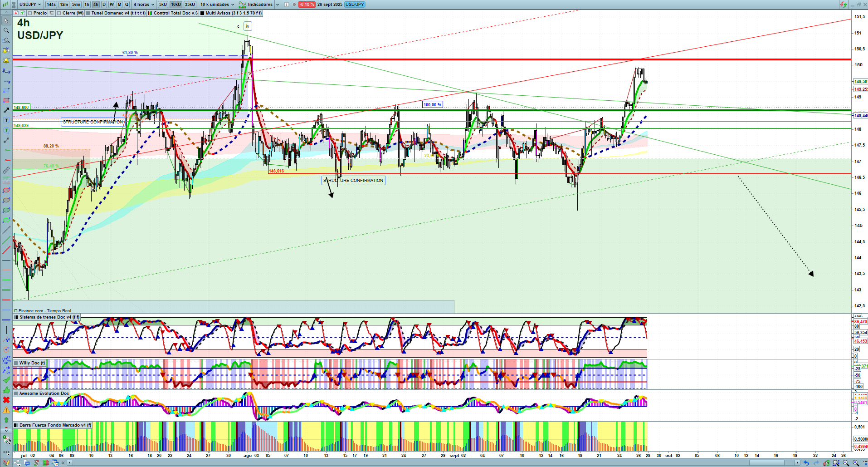Toggle the Cierre (W) checkbox
868x467 pixels.
[59, 13]
